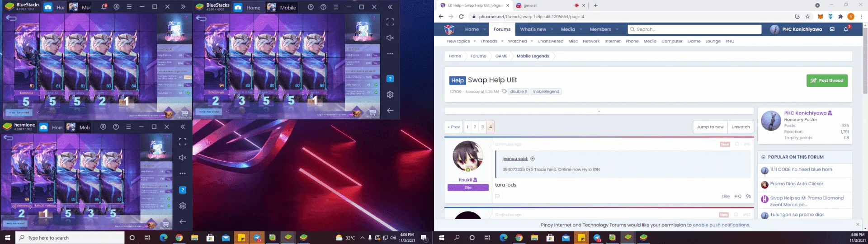Open notifications bell in first BlueStacks window
This screenshot has width=868, height=244.
pyautogui.click(x=104, y=7)
